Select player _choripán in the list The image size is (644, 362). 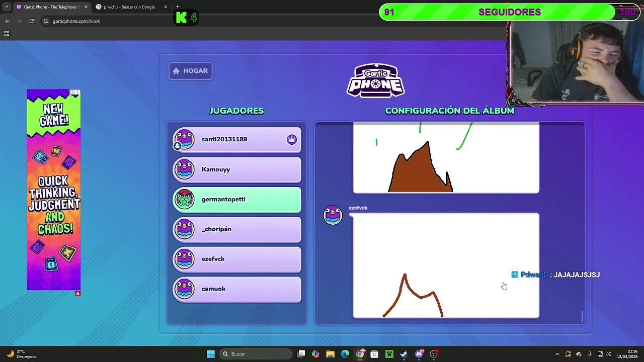click(237, 229)
